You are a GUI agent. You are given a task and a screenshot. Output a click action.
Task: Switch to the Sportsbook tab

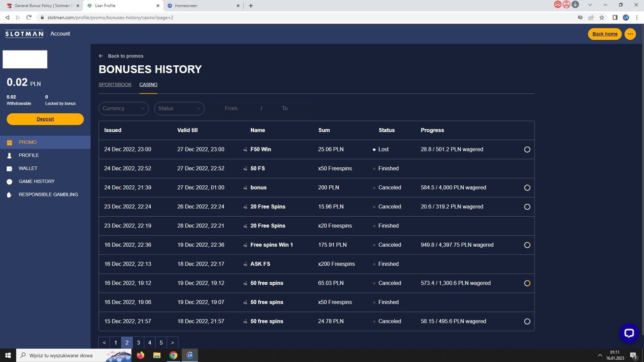click(115, 84)
